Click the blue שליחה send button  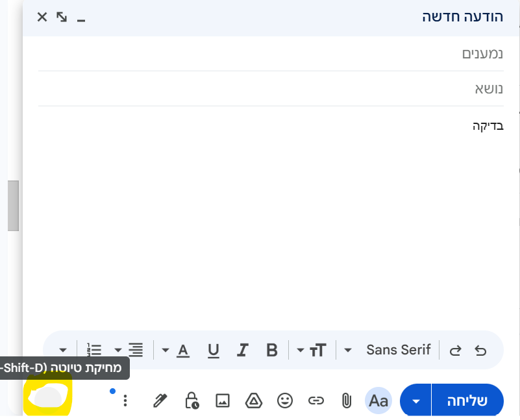(x=467, y=401)
